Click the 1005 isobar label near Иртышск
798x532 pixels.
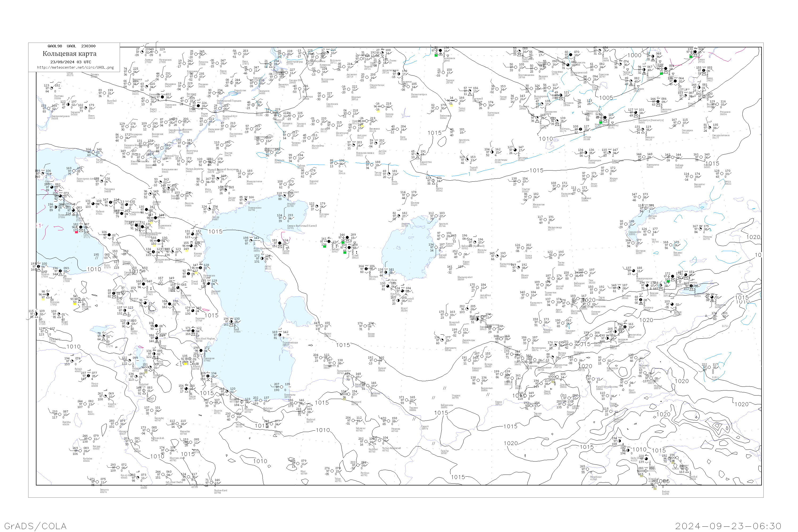[x=606, y=98]
